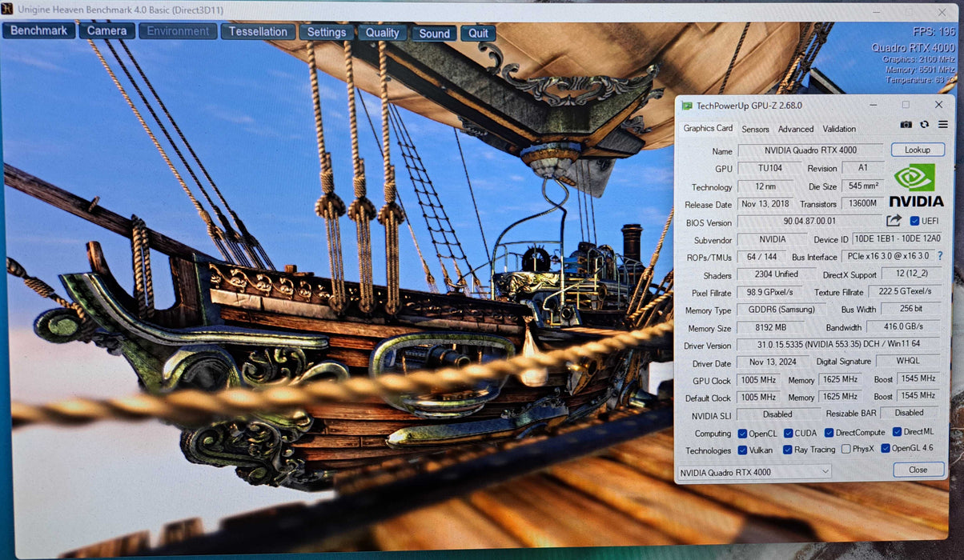Click the Bus Interface question mark icon
This screenshot has width=964, height=560.
pos(940,256)
